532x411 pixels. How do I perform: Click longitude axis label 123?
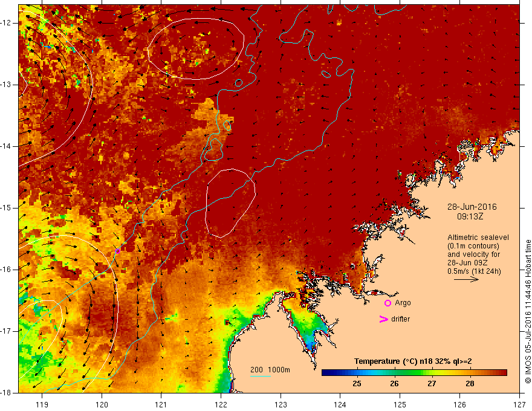point(281,404)
